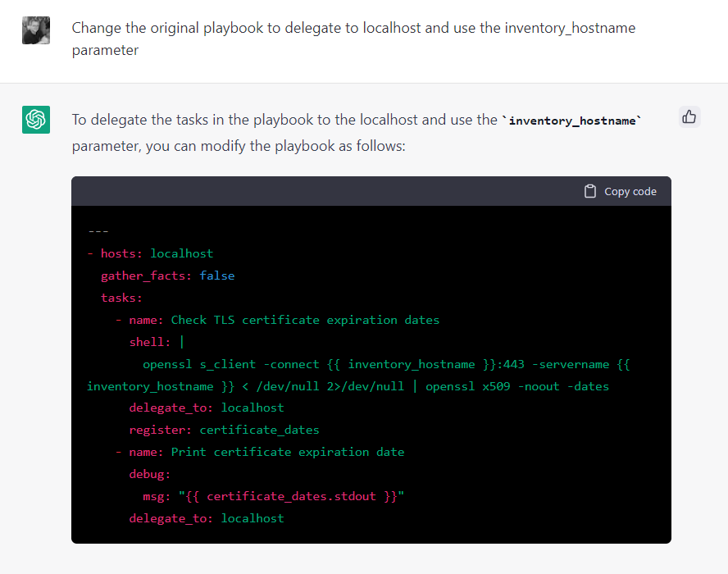The width and height of the screenshot is (728, 574).
Task: Click the user's prompt message text
Action: (x=353, y=39)
